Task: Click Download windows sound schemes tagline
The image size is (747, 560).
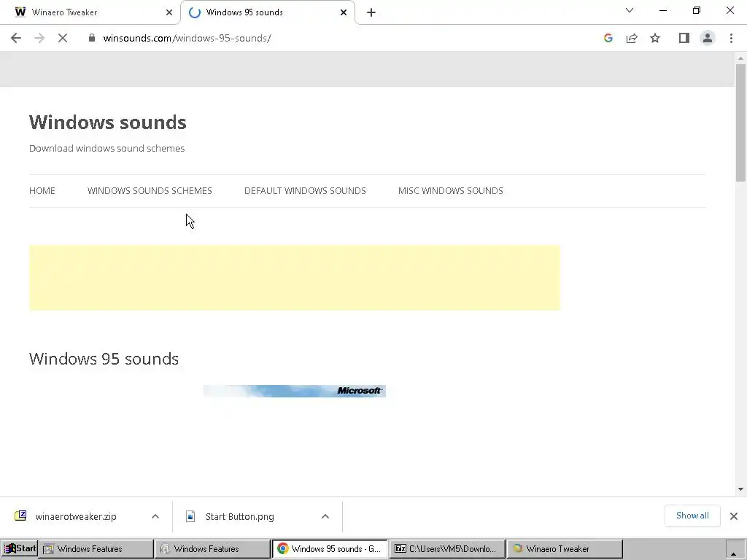Action: [x=107, y=148]
